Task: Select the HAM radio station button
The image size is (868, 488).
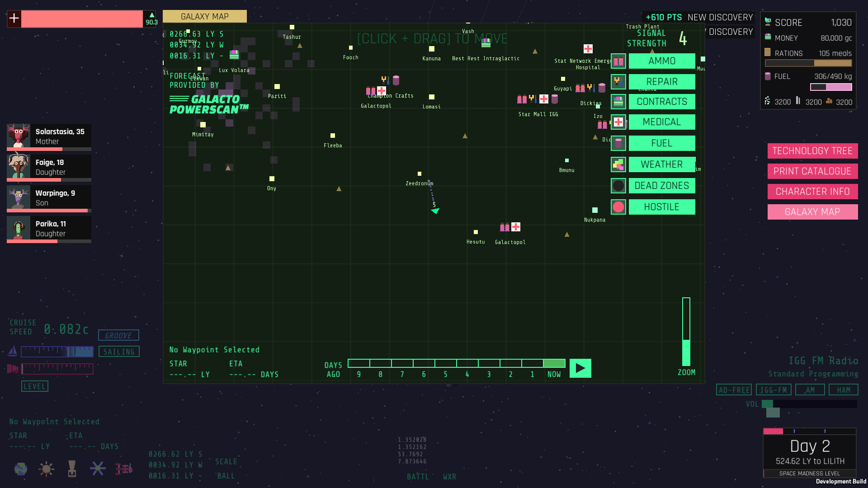Action: [843, 390]
